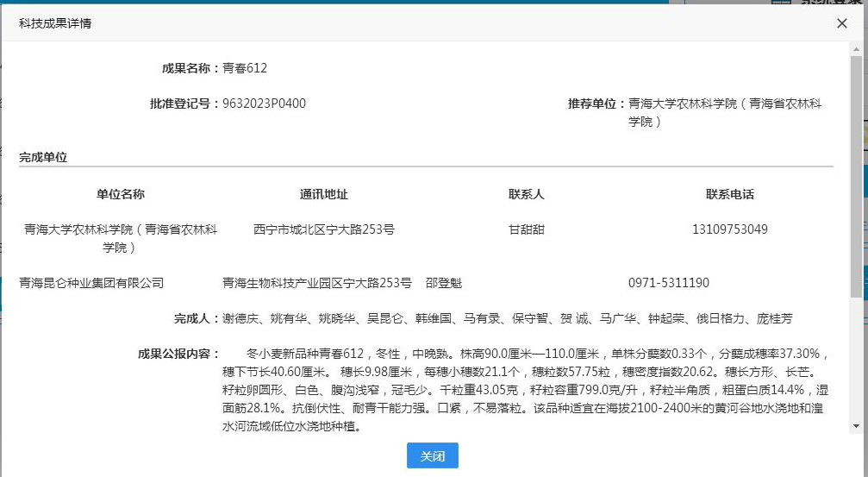Image resolution: width=868 pixels, height=477 pixels.
Task: Click the 联系人 column header
Action: point(526,194)
